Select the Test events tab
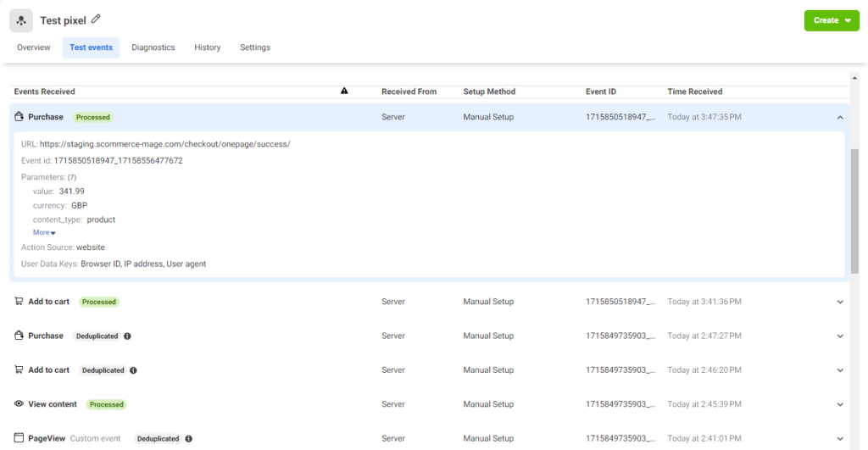Screen dimensions: 868x450 tap(91, 47)
